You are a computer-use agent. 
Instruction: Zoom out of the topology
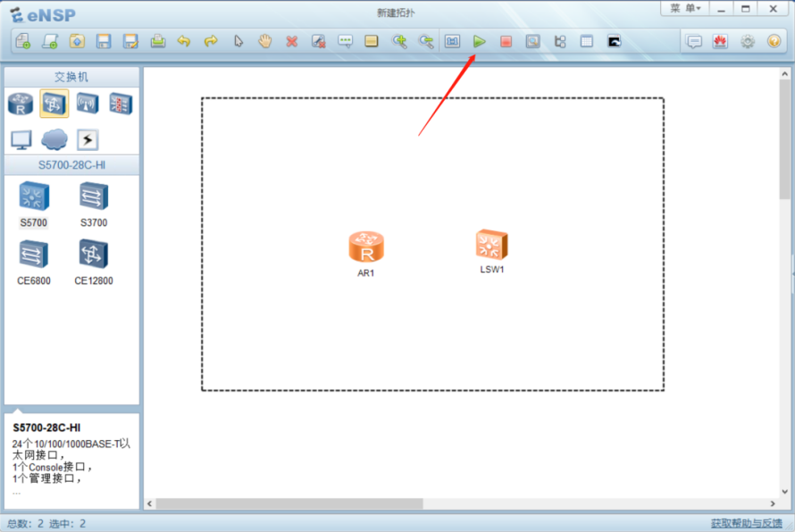[426, 41]
